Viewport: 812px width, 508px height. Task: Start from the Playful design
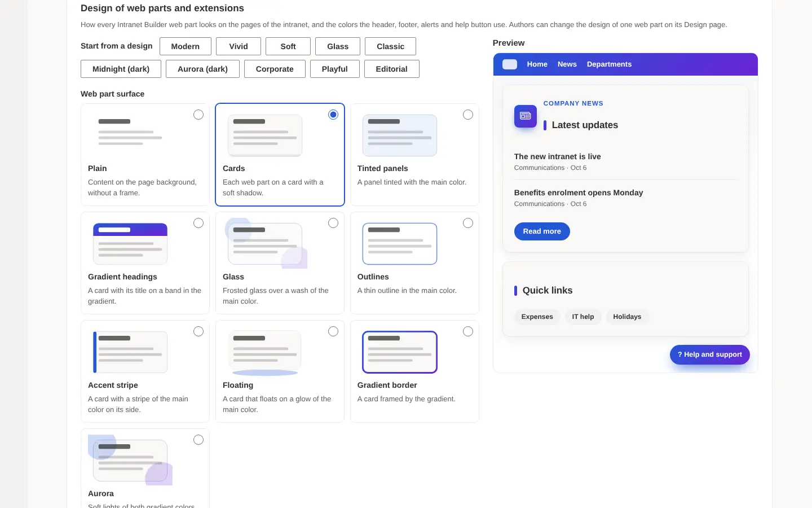click(x=335, y=69)
